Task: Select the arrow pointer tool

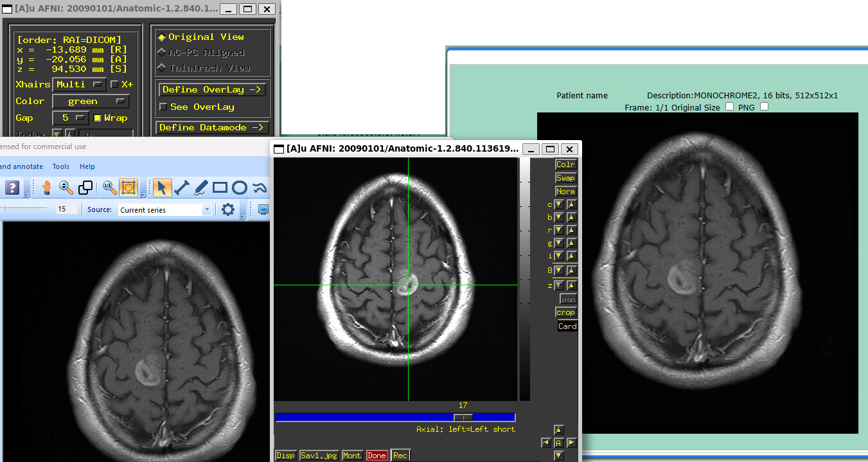Action: 162,188
